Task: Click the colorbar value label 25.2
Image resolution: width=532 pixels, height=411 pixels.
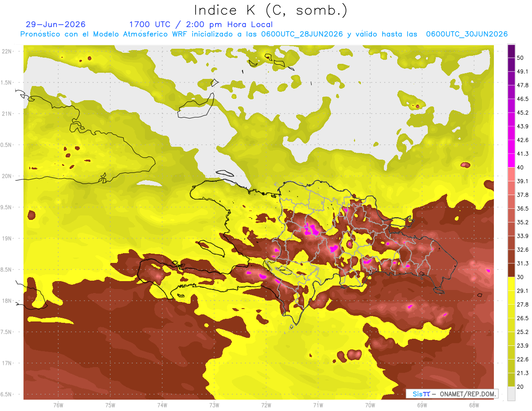Action: click(523, 332)
